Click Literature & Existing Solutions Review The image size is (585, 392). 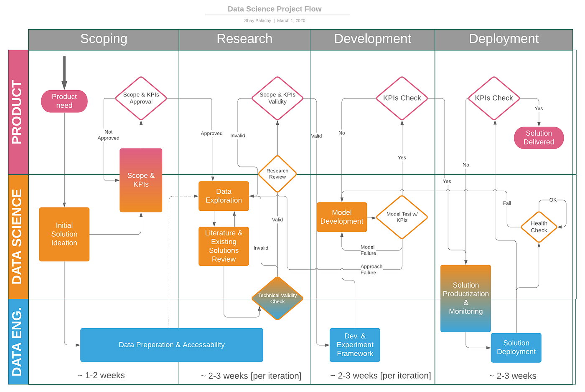[224, 246]
